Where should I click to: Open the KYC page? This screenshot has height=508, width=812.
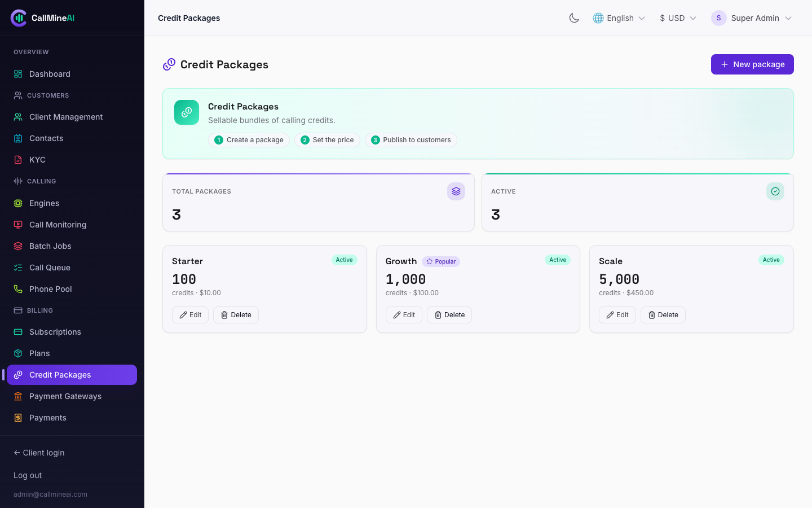click(x=72, y=160)
